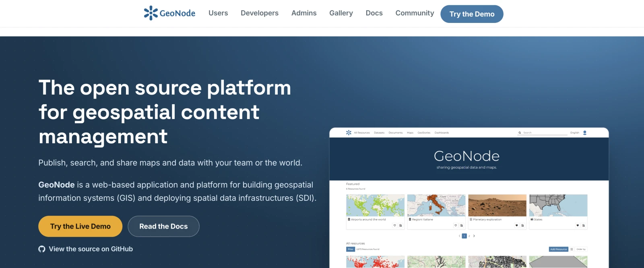Click the "6 Resources found" text
Screen dimensions: 644x268
[x=356, y=189]
